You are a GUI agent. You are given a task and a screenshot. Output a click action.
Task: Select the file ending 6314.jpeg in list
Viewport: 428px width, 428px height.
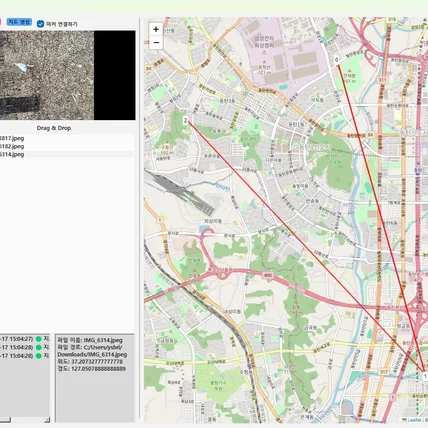[x=67, y=154]
